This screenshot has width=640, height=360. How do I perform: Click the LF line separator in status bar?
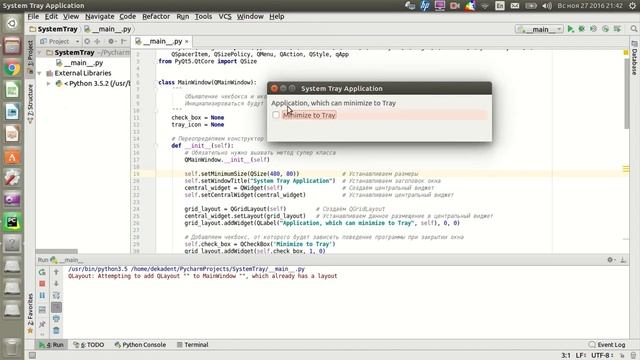point(581,356)
